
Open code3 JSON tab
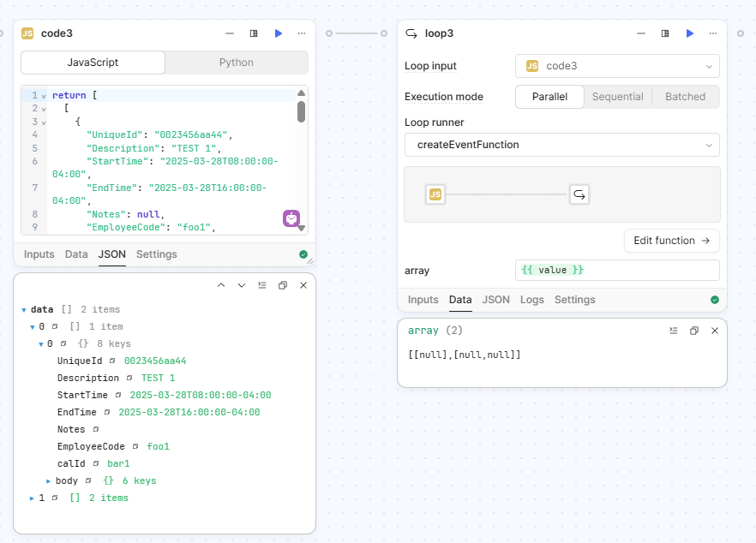[111, 254]
